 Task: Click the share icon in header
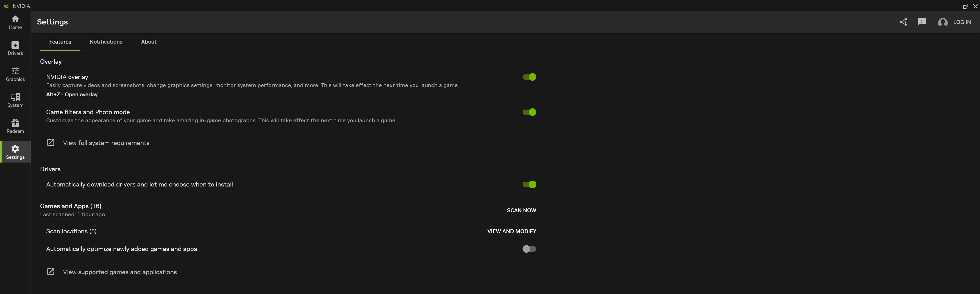coord(903,22)
